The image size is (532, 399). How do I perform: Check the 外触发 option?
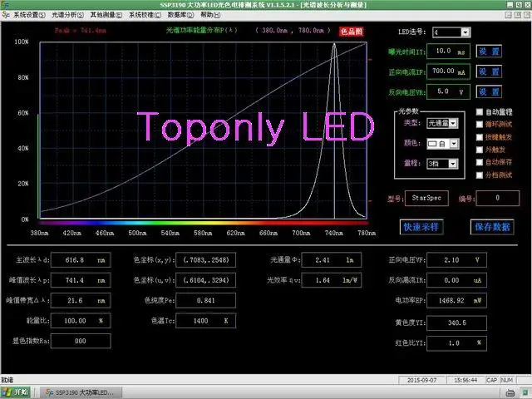pos(480,150)
